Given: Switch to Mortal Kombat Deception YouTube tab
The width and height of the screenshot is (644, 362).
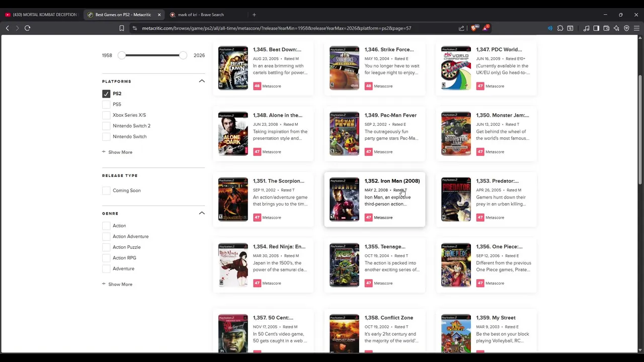Looking at the screenshot, I should pos(41,15).
